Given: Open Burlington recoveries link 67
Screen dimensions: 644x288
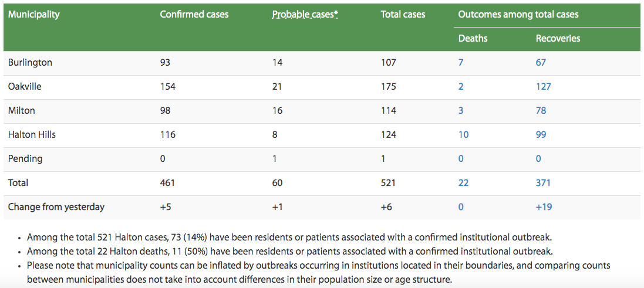Looking at the screenshot, I should click(x=541, y=63).
